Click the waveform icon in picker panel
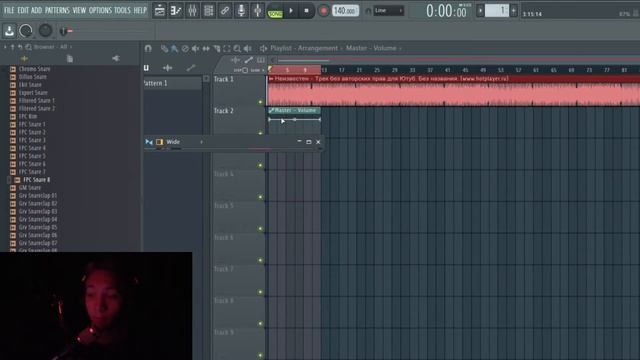The height and width of the screenshot is (360, 640). coord(167,68)
